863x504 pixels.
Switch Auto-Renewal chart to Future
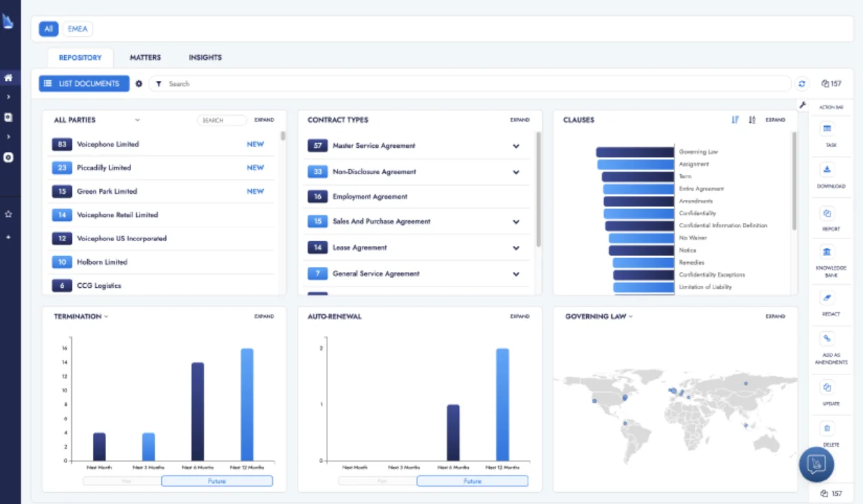click(x=472, y=481)
